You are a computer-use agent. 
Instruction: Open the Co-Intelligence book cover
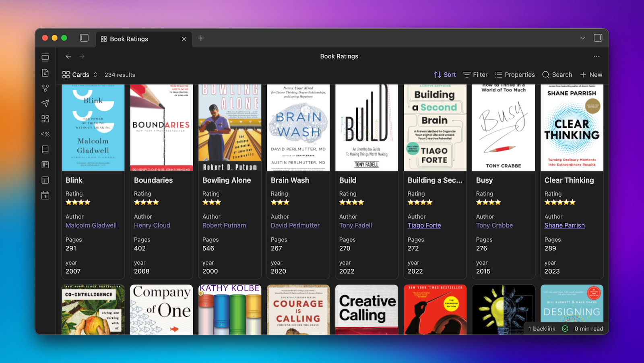[x=93, y=309]
